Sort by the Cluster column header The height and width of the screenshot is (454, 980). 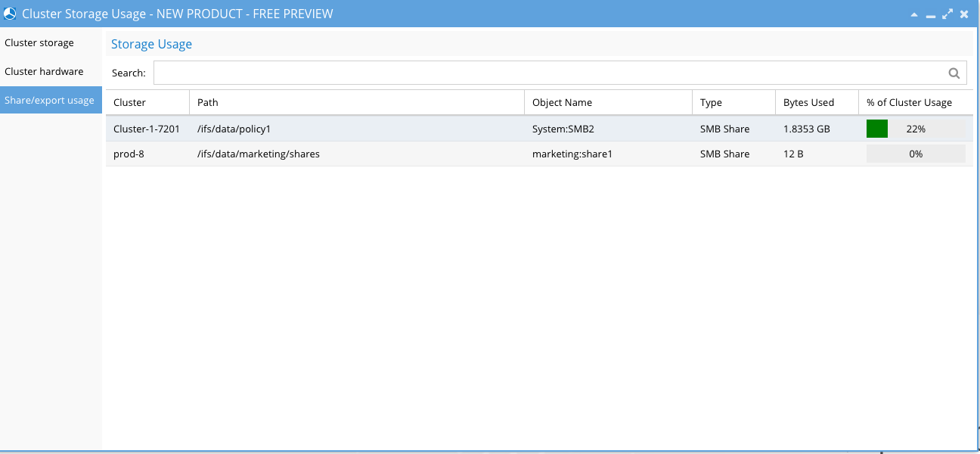(147, 103)
